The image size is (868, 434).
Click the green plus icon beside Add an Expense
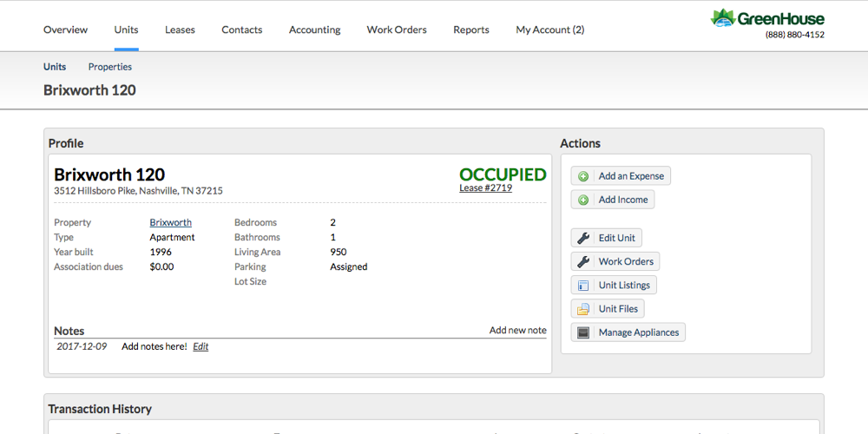coord(583,176)
